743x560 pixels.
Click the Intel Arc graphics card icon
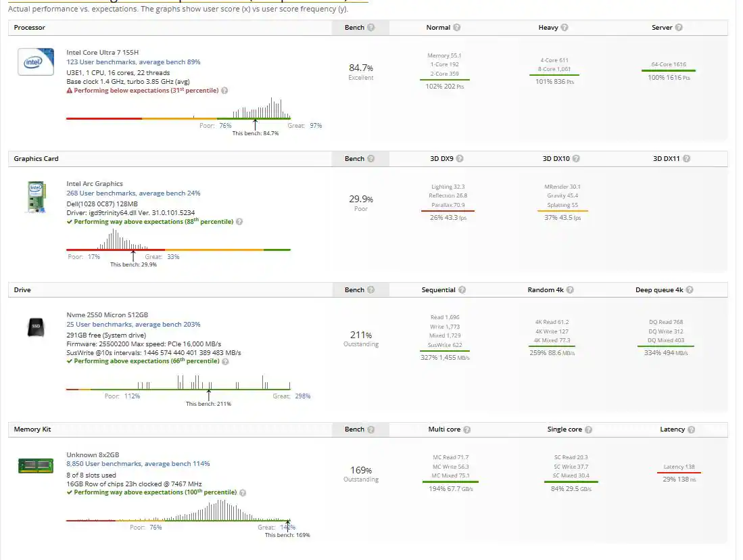coord(36,197)
